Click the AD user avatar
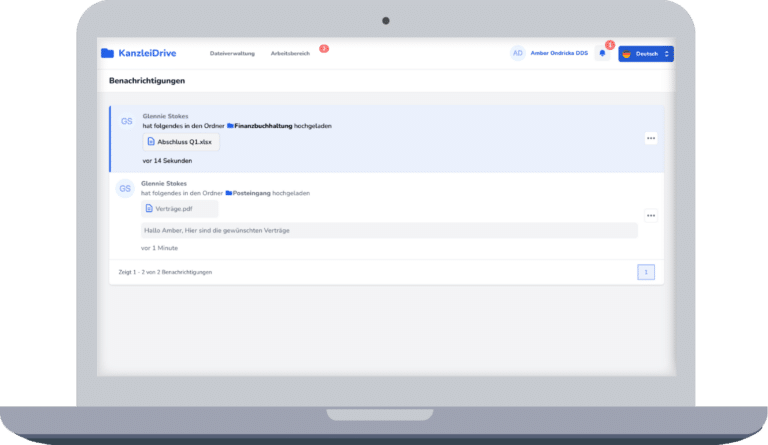This screenshot has width=768, height=445. (x=518, y=53)
